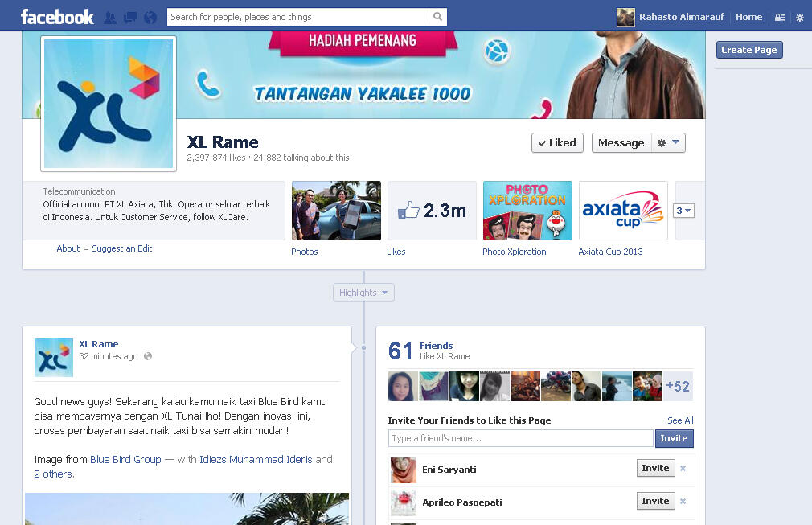Open Idiezs Muhammad Ideris link
The height and width of the screenshot is (525, 812).
pos(256,459)
